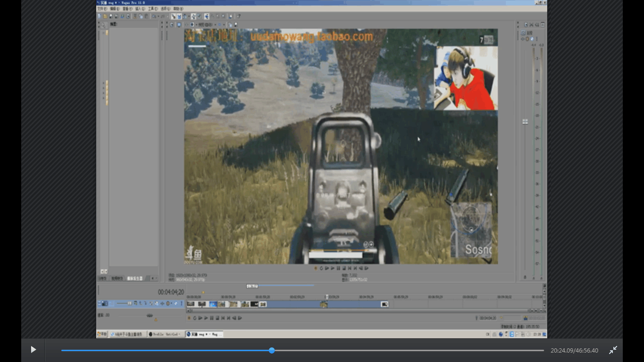Switch to the 媒体发生器 tab
This screenshot has width=644, height=362.
(134, 279)
